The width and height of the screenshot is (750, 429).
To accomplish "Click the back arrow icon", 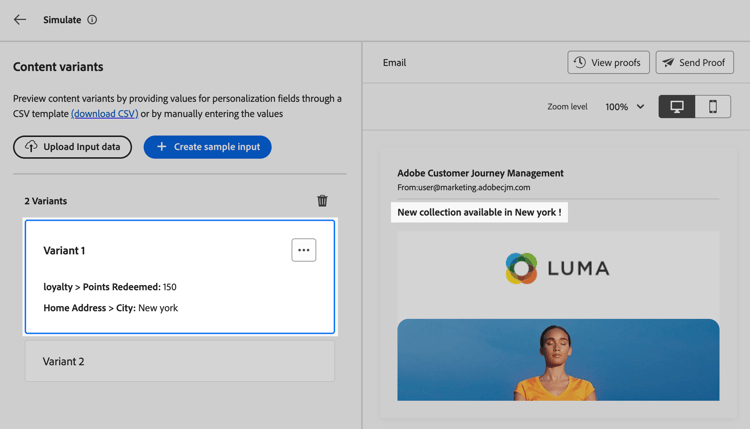I will pos(20,20).
